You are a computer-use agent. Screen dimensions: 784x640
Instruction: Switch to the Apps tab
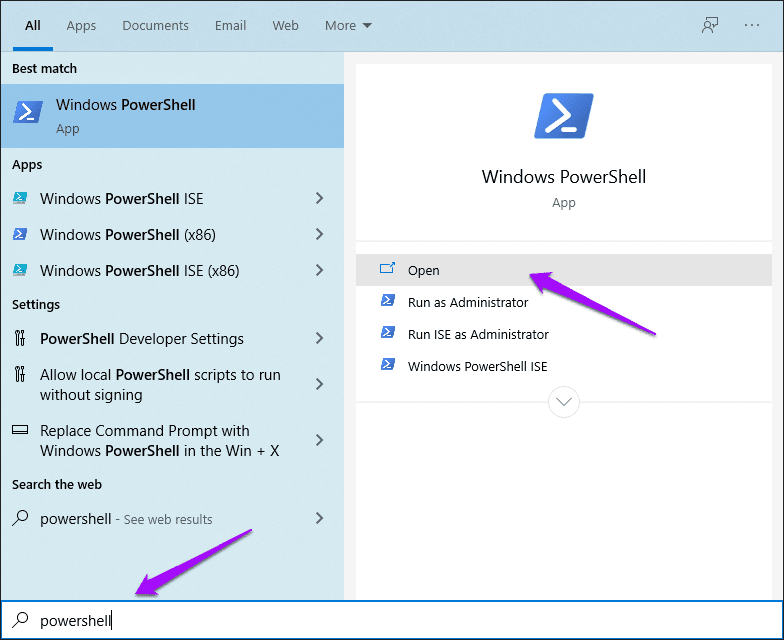pyautogui.click(x=81, y=26)
